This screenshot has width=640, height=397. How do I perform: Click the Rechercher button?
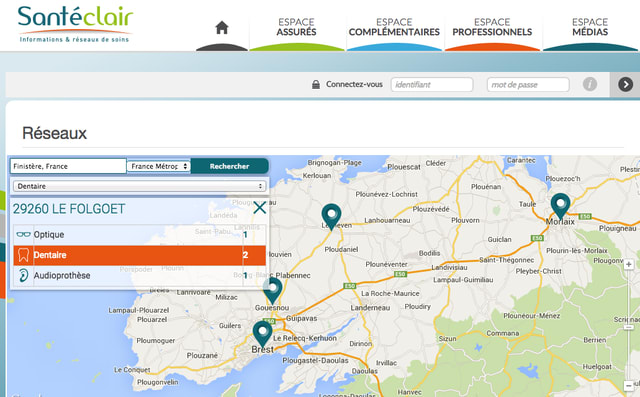click(x=229, y=166)
